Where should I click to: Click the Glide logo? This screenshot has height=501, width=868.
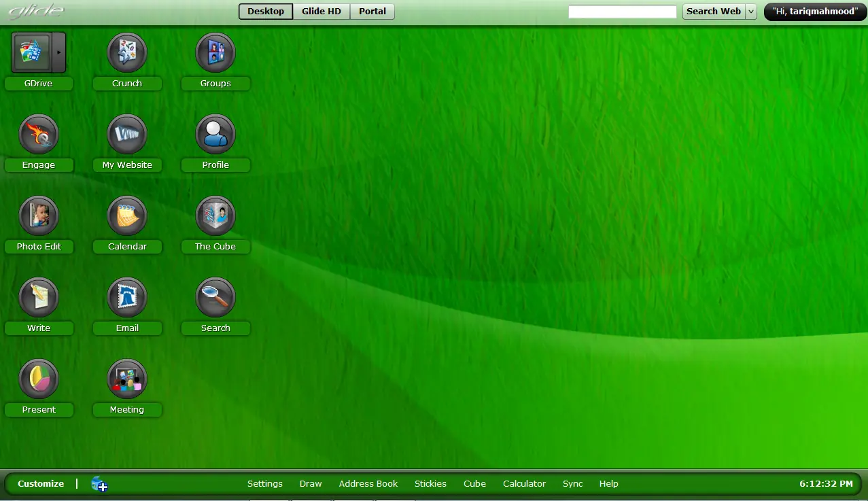(36, 11)
